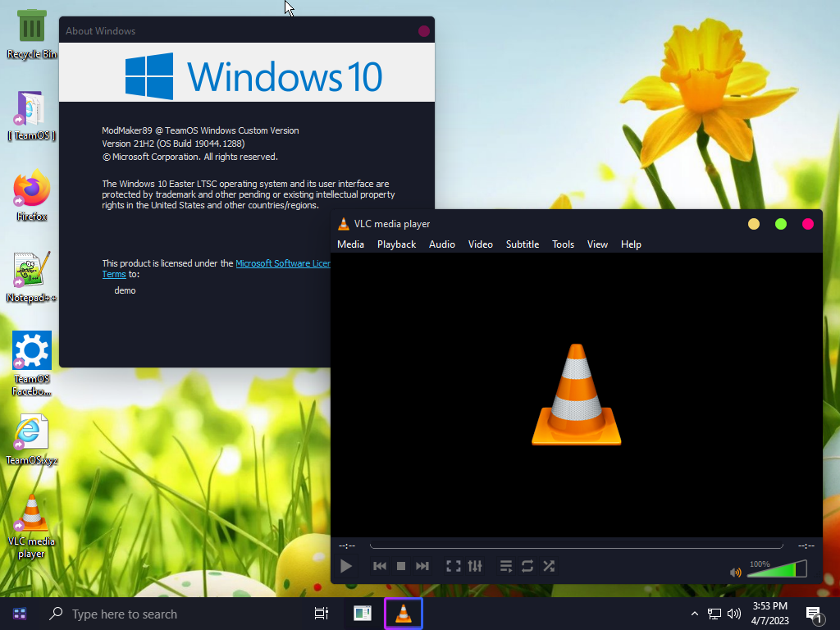This screenshot has width=840, height=630.
Task: Open the Audio menu
Action: 442,244
